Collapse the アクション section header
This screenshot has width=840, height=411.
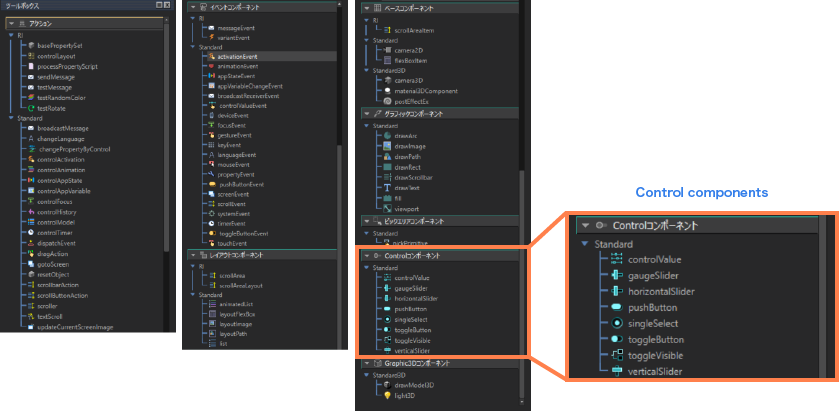coord(10,22)
